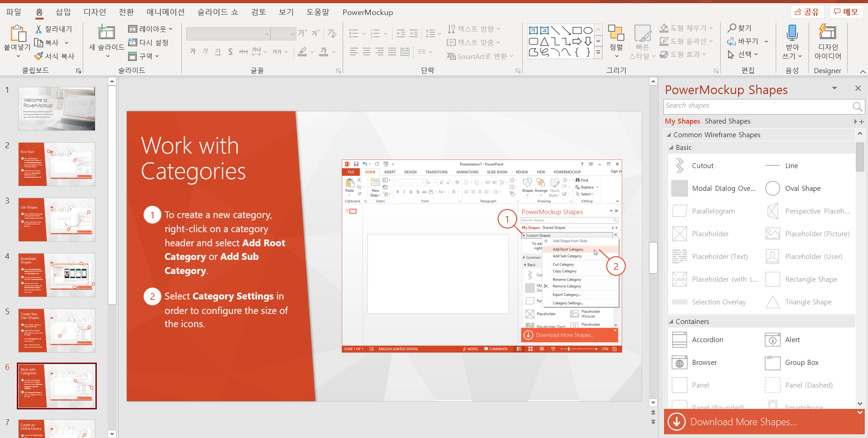Open the PowerMockup ribbon tab
The height and width of the screenshot is (438, 868).
(368, 12)
